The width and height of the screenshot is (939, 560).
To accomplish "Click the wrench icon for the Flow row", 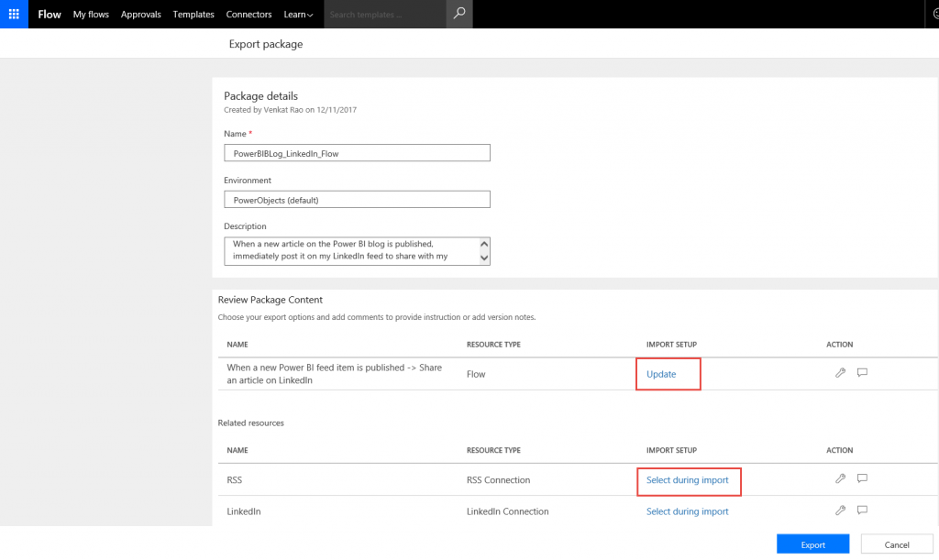I will tap(840, 373).
